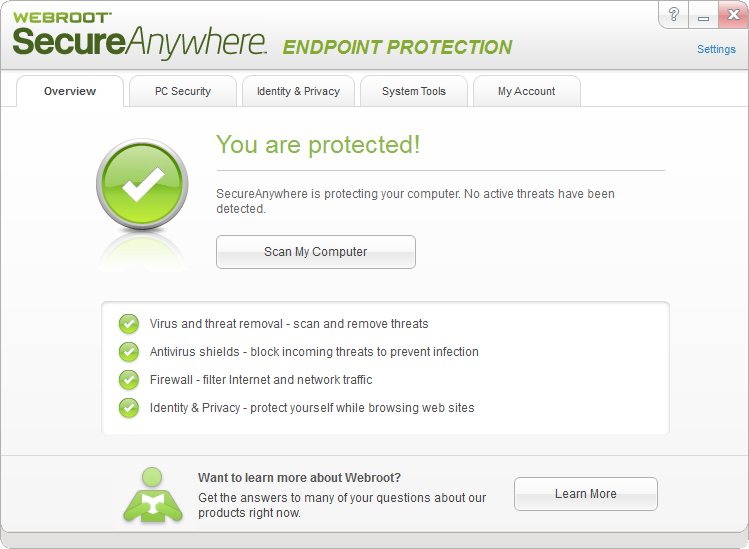
Task: Click the green check beside Antivirus shields
Action: pos(129,352)
